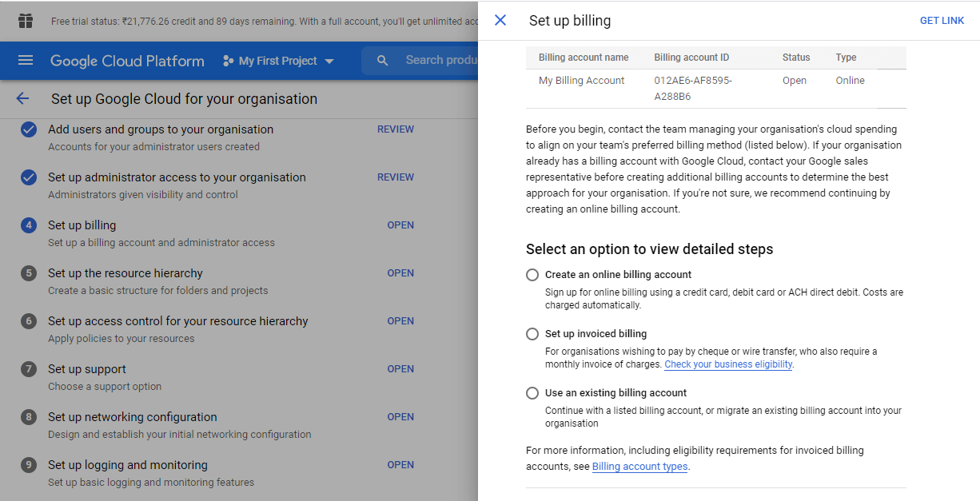Click My Billing Account table cell
The height and width of the screenshot is (501, 980).
pos(582,81)
